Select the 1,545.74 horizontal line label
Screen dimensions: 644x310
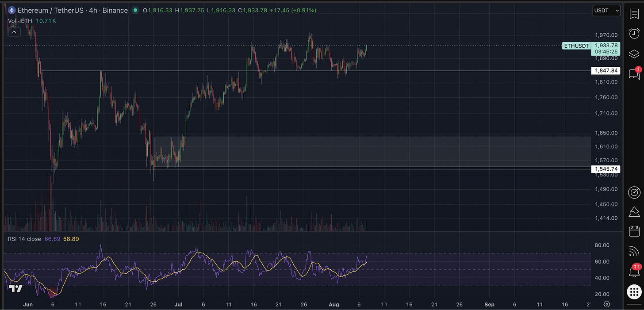click(606, 169)
